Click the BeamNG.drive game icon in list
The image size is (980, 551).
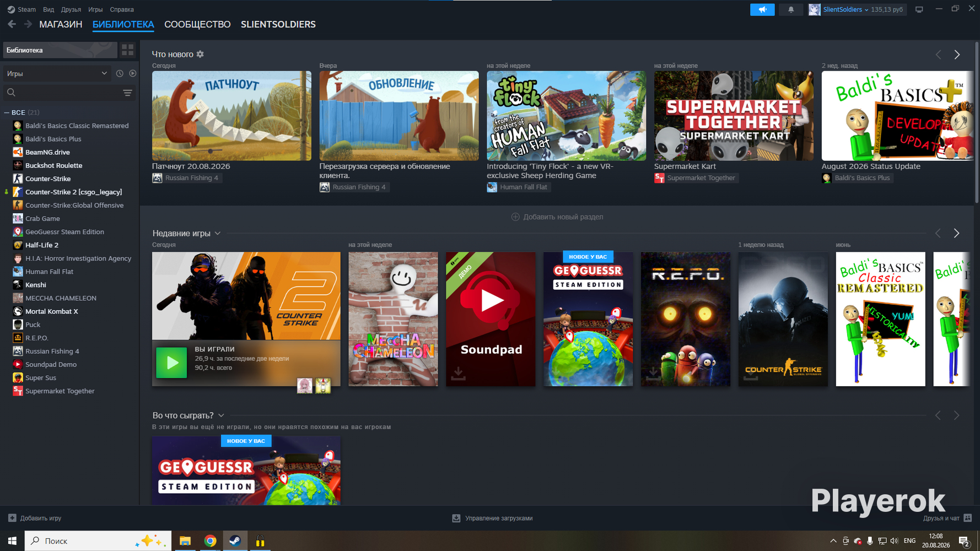18,152
